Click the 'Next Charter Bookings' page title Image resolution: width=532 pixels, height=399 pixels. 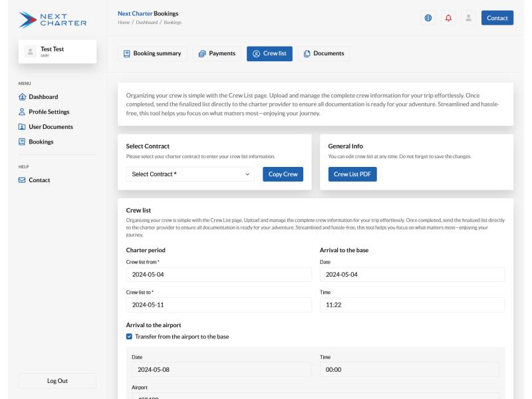[148, 13]
